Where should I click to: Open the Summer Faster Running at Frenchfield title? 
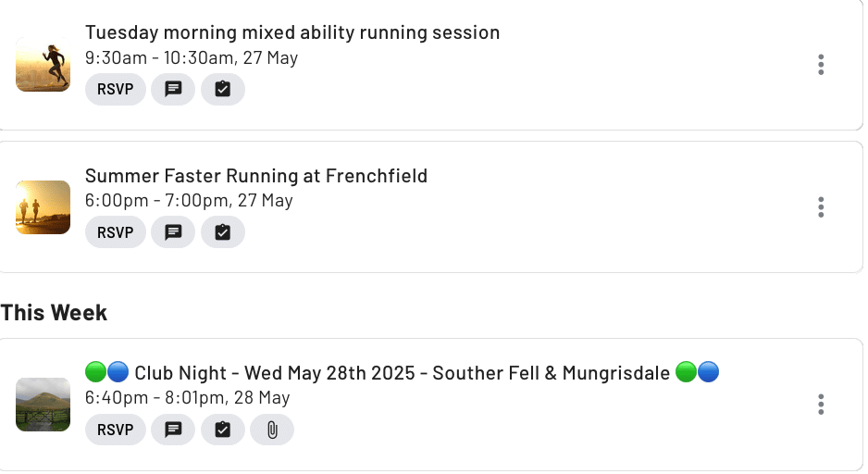pos(256,176)
